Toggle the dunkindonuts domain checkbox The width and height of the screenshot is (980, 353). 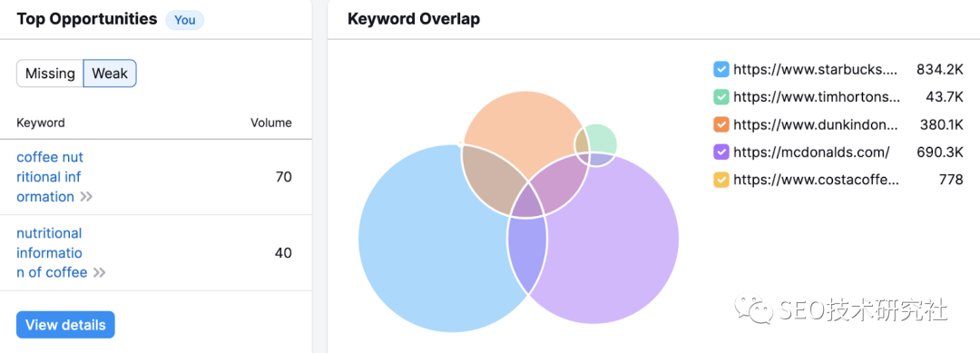pos(721,124)
